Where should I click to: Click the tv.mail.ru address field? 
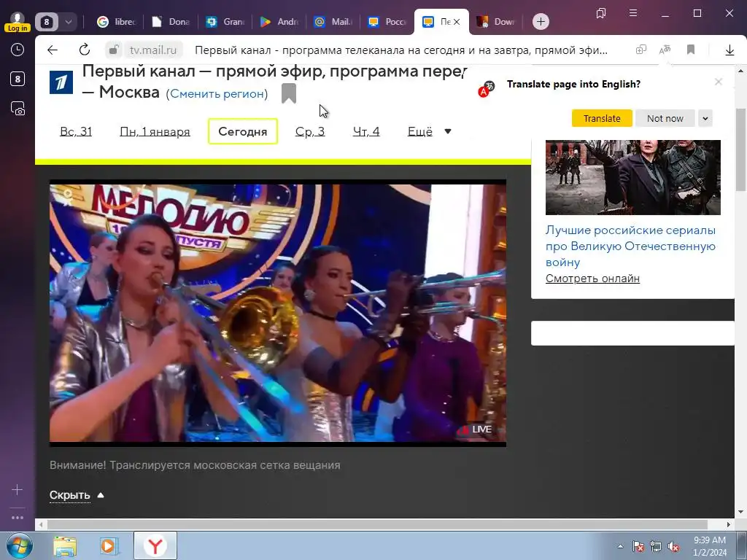point(153,50)
